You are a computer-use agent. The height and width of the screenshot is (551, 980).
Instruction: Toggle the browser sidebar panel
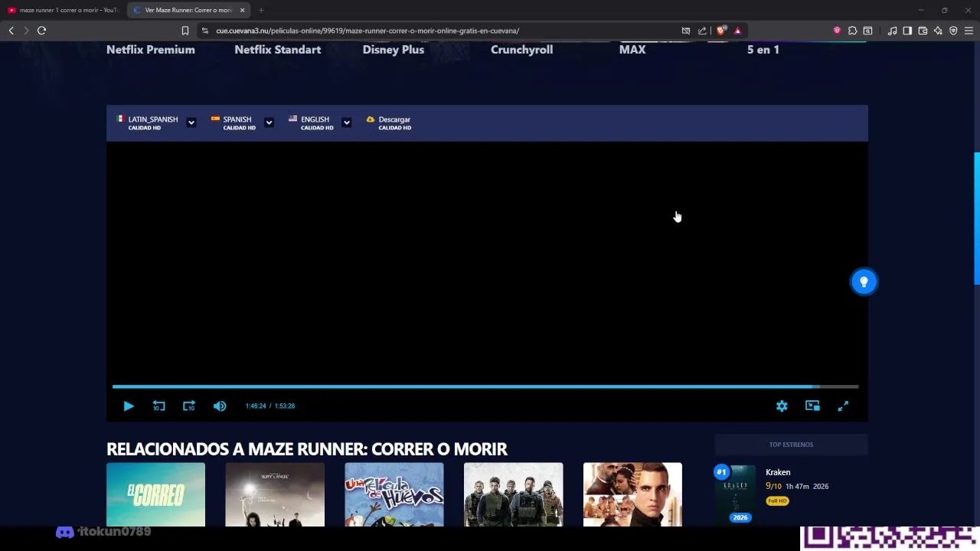pos(907,31)
